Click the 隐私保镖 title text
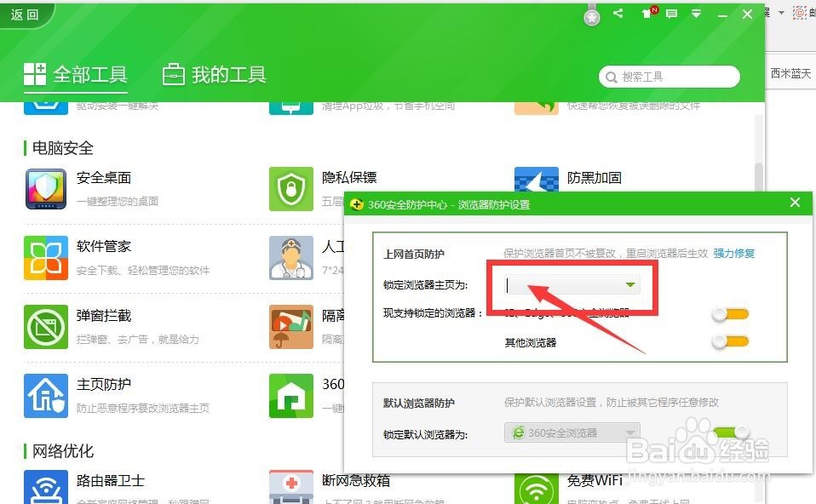Image resolution: width=816 pixels, height=504 pixels. click(x=349, y=178)
